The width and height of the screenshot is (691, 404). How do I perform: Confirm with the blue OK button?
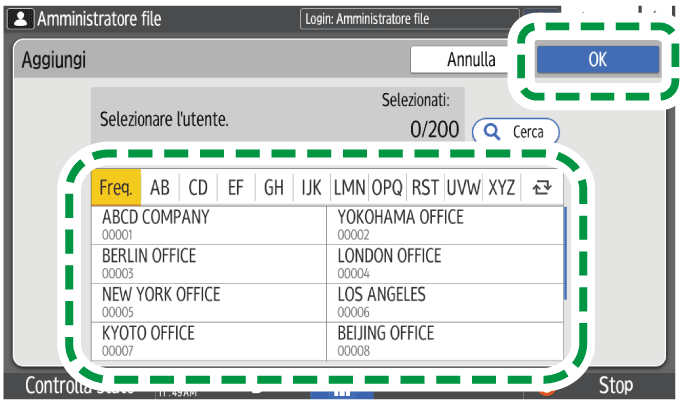pyautogui.click(x=598, y=59)
